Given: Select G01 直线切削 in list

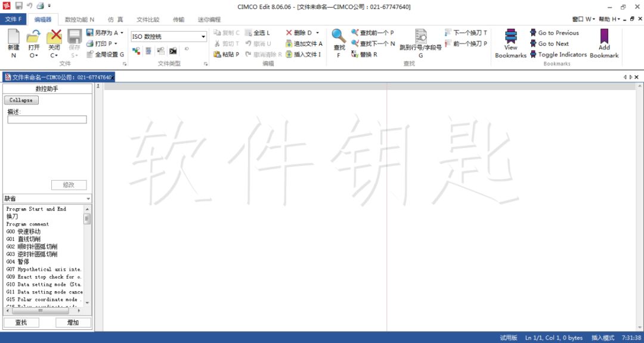Looking at the screenshot, I should point(23,239).
